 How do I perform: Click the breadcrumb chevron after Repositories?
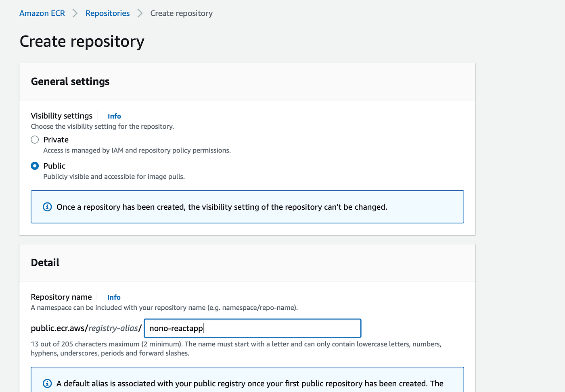(140, 13)
